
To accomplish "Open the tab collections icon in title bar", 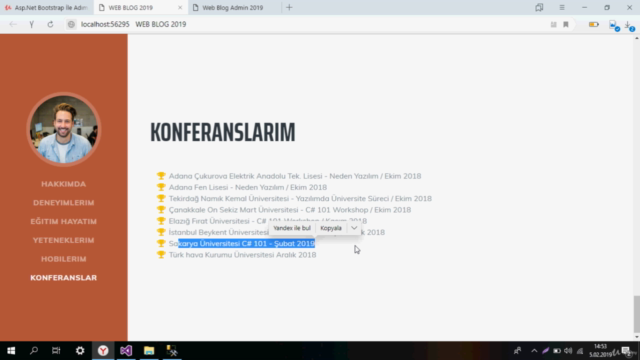I will point(539,7).
